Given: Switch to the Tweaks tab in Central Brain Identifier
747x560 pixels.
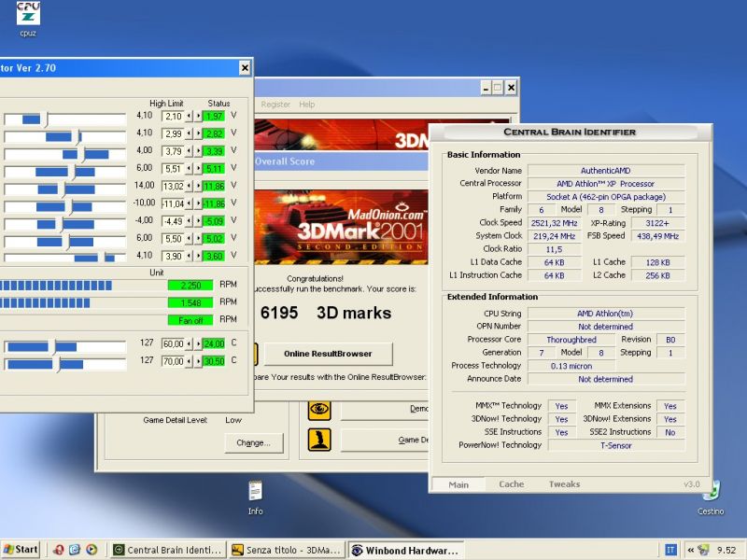Looking at the screenshot, I should [564, 484].
